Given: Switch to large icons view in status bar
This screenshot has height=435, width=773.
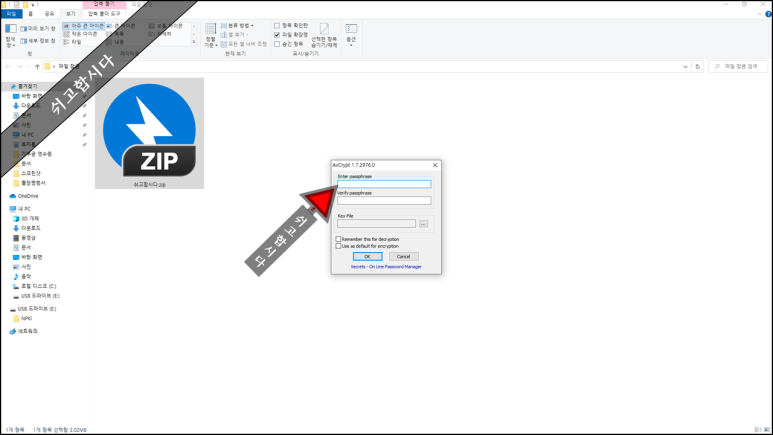Looking at the screenshot, I should coord(767,430).
